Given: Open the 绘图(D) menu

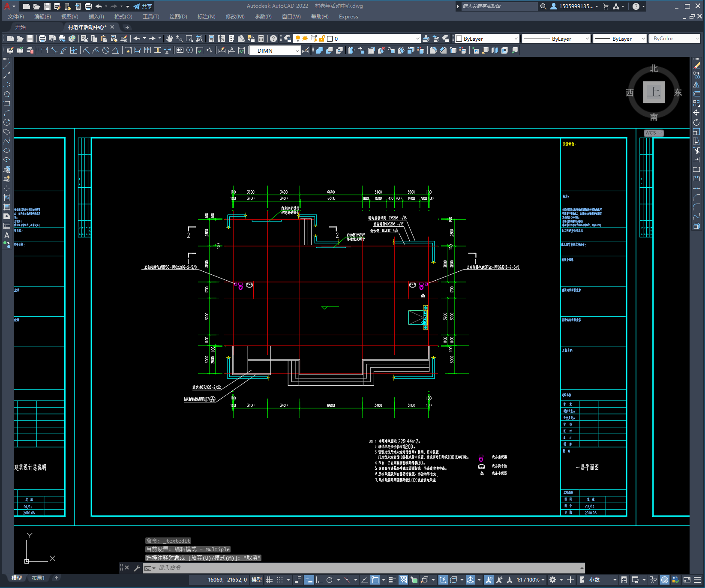Looking at the screenshot, I should coord(178,17).
